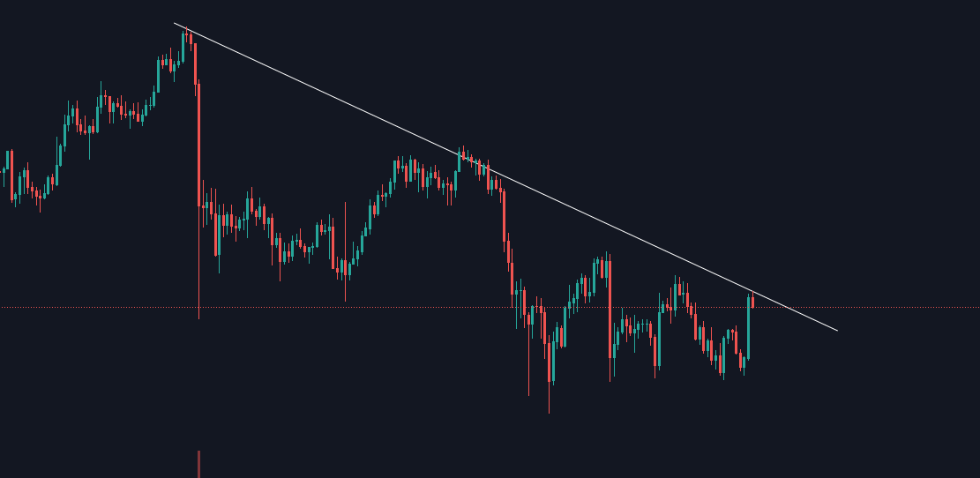Click the trendline's lower-right endpoint
The image size is (980, 478).
836,331
